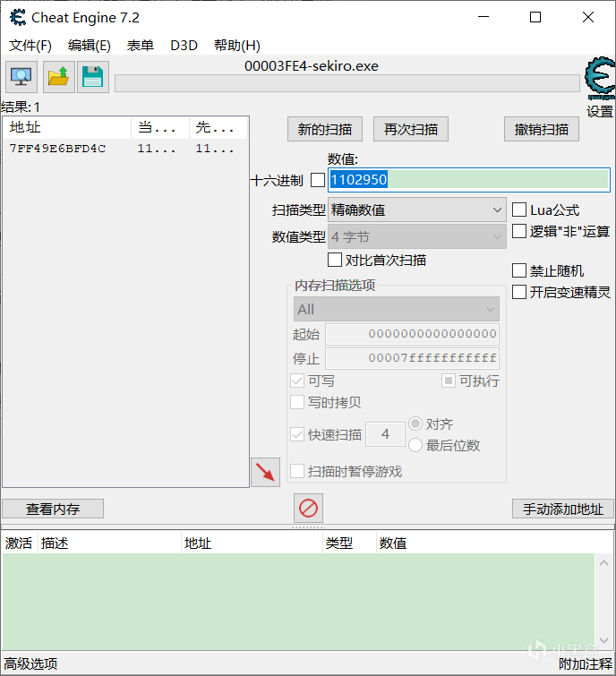The height and width of the screenshot is (676, 616).
Task: Open the 扫描类型 dropdown showing 精确数值
Action: pos(417,210)
